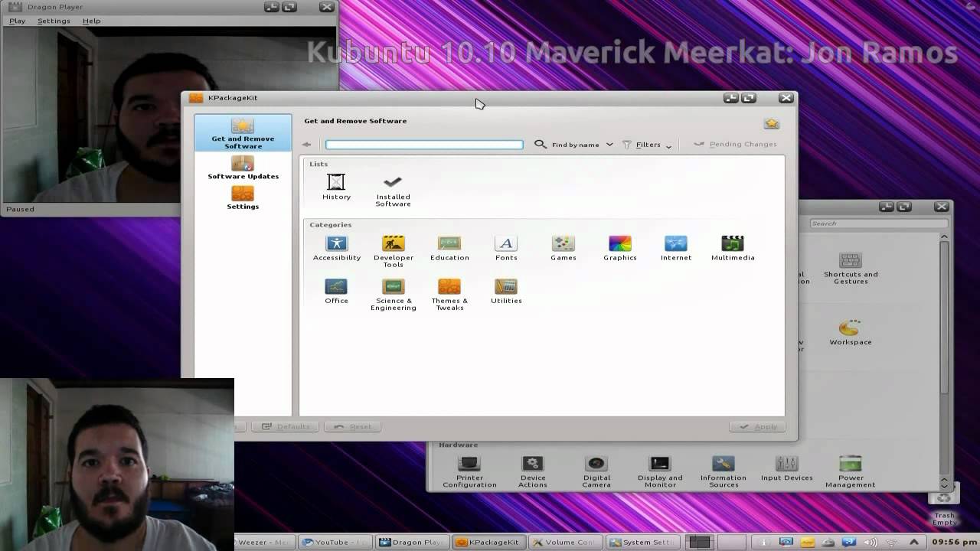Click the Apply button in KPackageKit
This screenshot has width=980, height=551.
pyautogui.click(x=757, y=427)
